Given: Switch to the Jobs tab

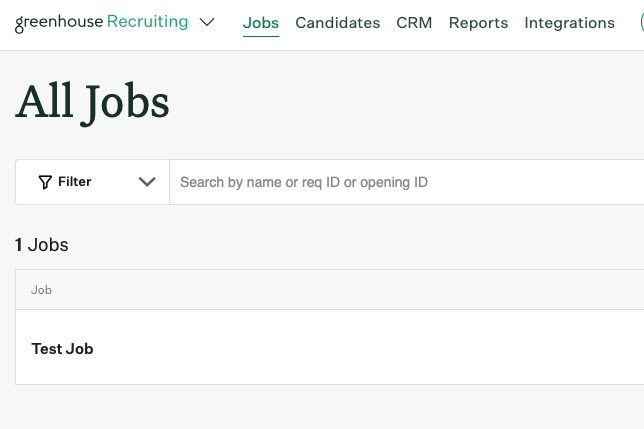Looking at the screenshot, I should [261, 23].
